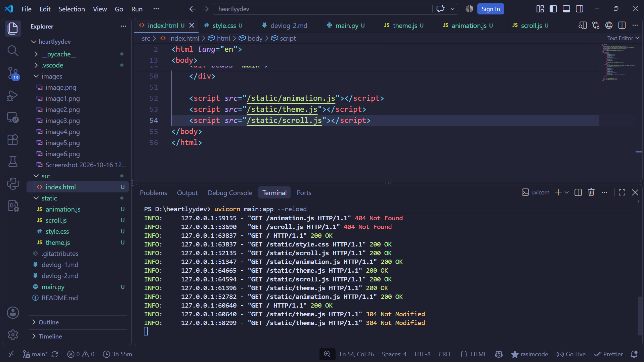The height and width of the screenshot is (362, 644).
Task: Maximize the terminal panel size
Action: (622, 192)
